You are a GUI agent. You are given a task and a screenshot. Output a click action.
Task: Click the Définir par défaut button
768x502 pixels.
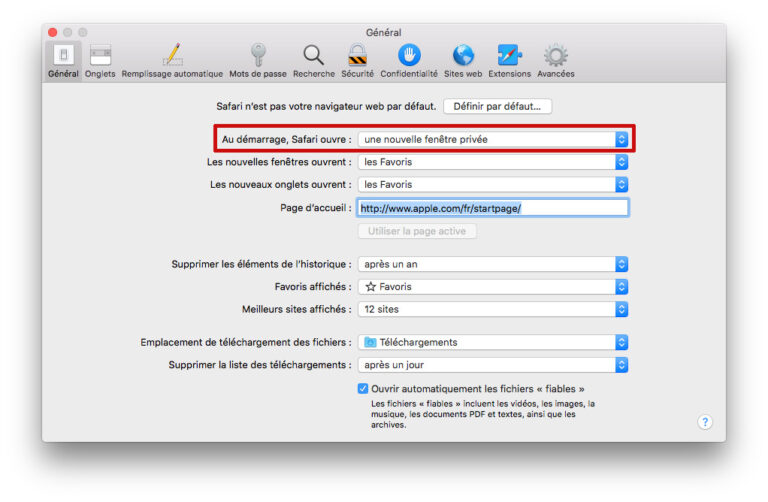coord(497,106)
